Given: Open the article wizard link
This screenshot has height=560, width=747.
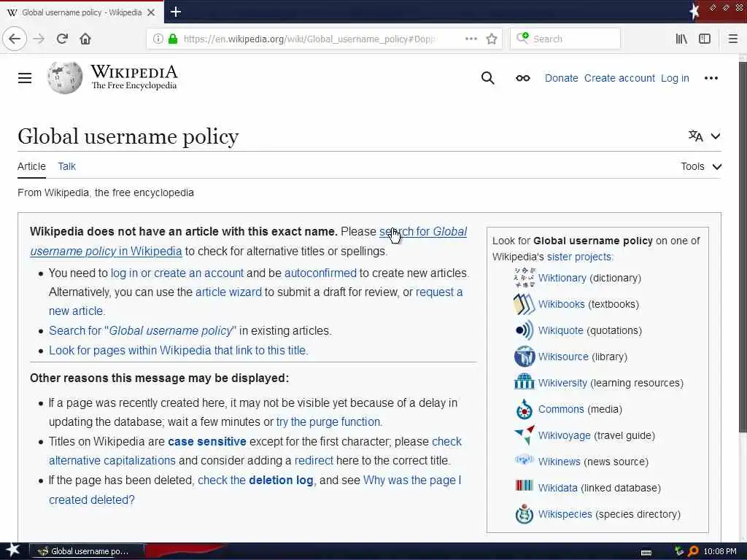Looking at the screenshot, I should (228, 292).
